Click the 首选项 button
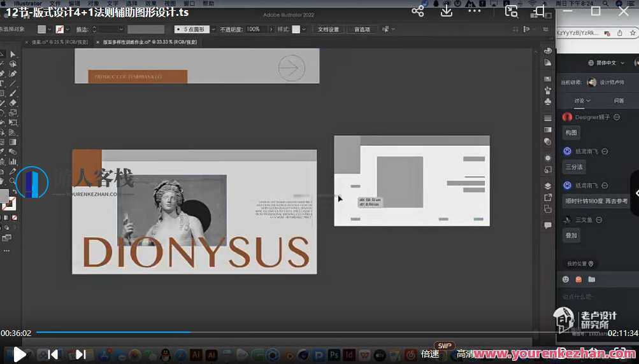This screenshot has height=364, width=639. pyautogui.click(x=362, y=29)
